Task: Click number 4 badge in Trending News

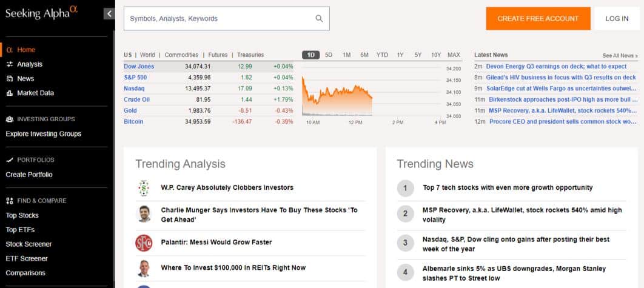Action: point(405,272)
